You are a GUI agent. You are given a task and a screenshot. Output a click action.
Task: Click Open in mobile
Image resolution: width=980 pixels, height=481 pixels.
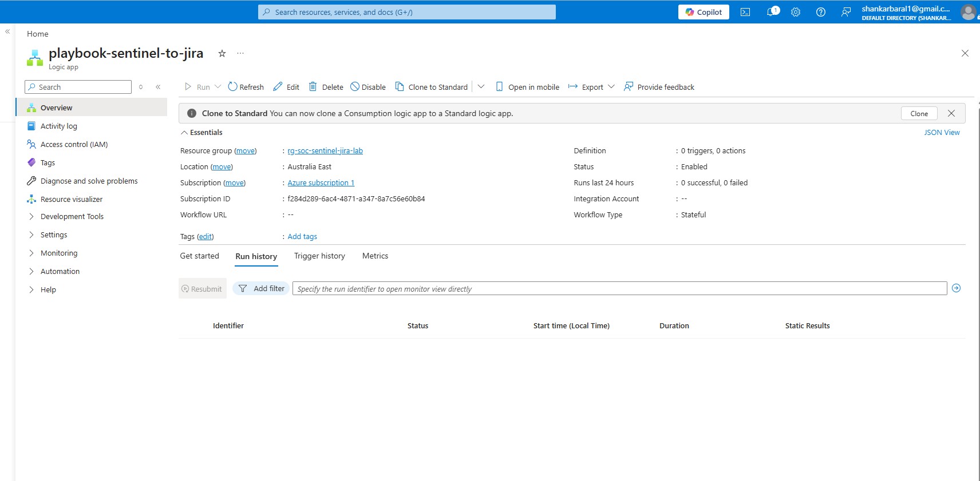[x=527, y=87]
